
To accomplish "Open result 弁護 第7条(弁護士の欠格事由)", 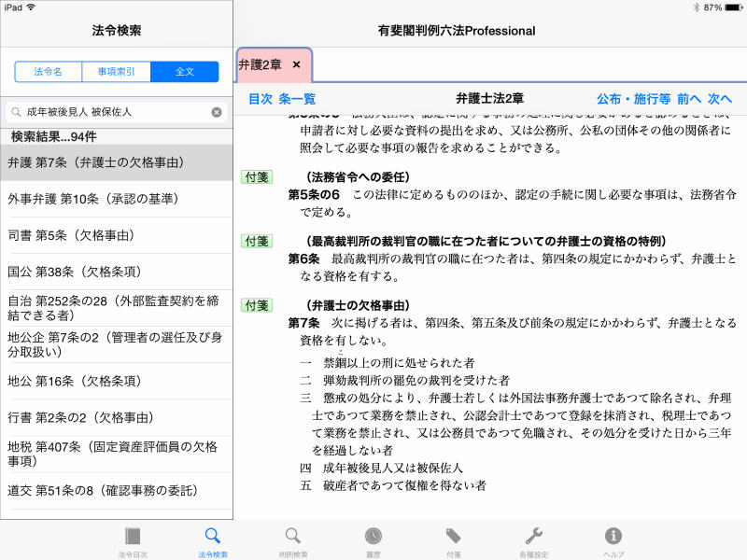I will pyautogui.click(x=116, y=162).
